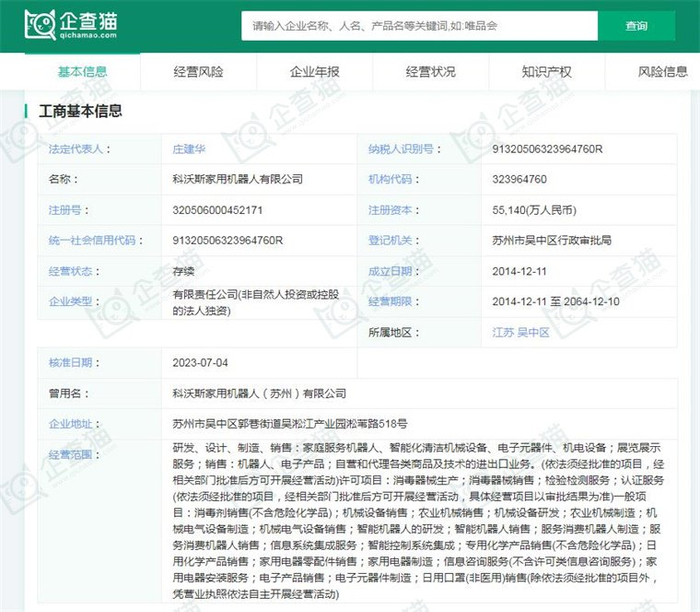
Task: Click the 经营范围 label
Action: click(70, 455)
